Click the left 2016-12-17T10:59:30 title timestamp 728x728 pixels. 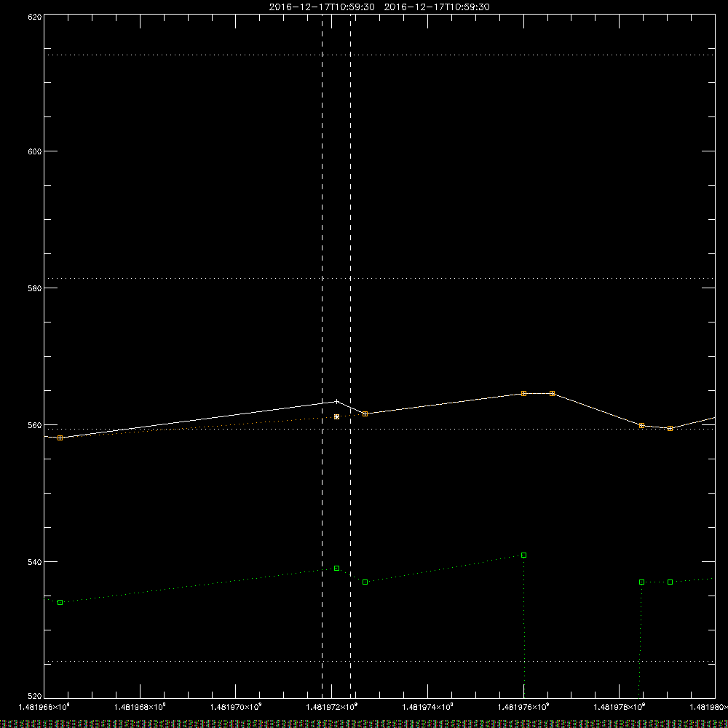pos(322,7)
